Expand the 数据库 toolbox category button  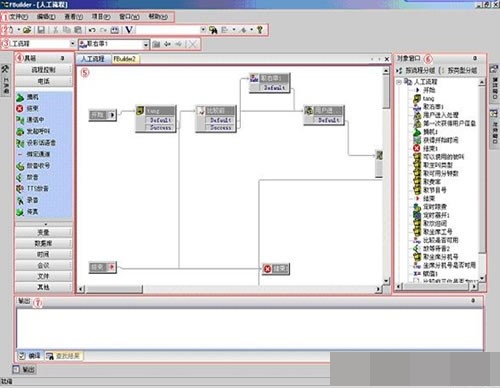[x=43, y=243]
